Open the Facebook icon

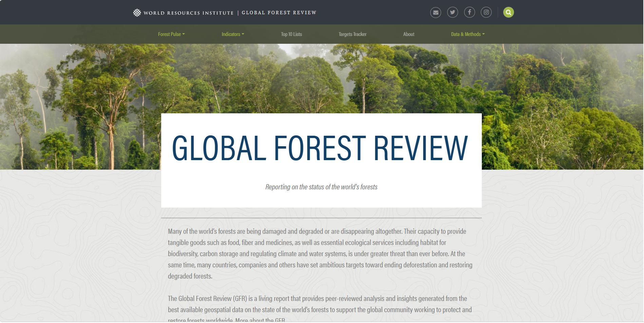click(x=470, y=13)
